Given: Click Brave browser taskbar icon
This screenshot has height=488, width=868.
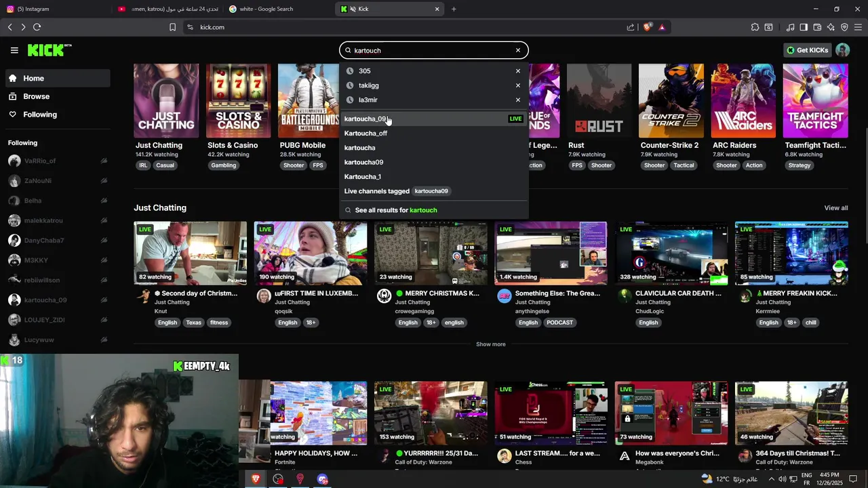Looking at the screenshot, I should (256, 479).
